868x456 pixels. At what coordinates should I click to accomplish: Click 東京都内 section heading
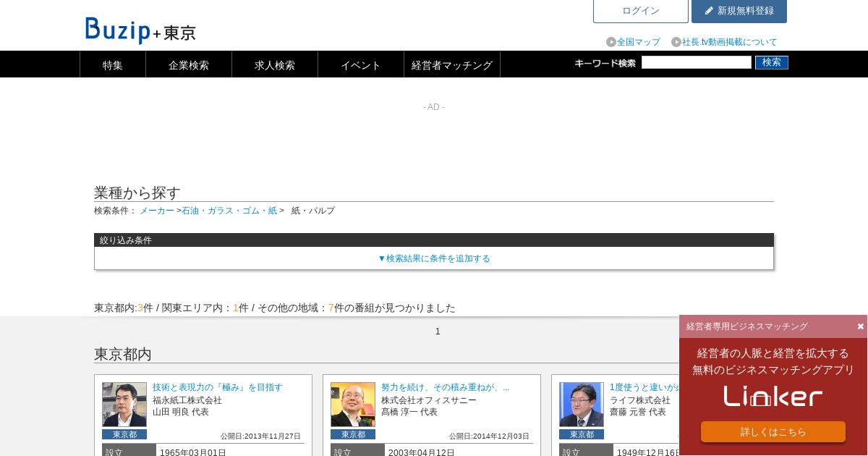pos(123,354)
